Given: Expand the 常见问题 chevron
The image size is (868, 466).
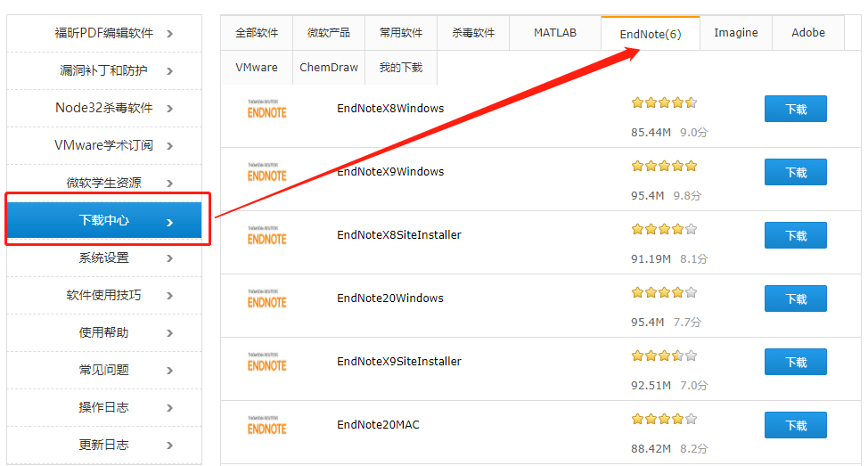Looking at the screenshot, I should click(x=170, y=371).
